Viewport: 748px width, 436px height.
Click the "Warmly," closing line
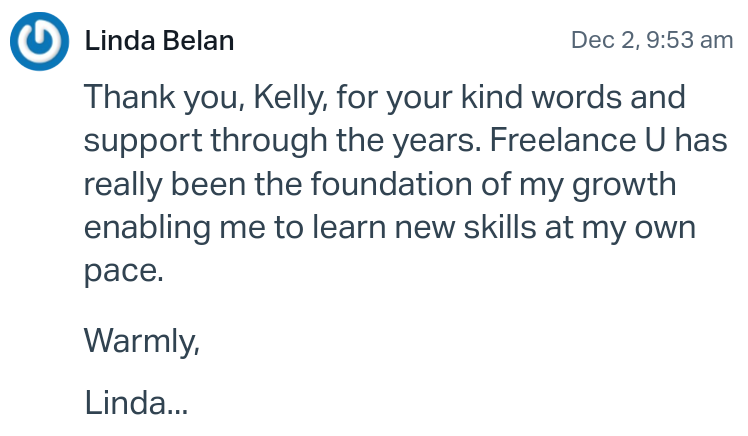click(142, 341)
